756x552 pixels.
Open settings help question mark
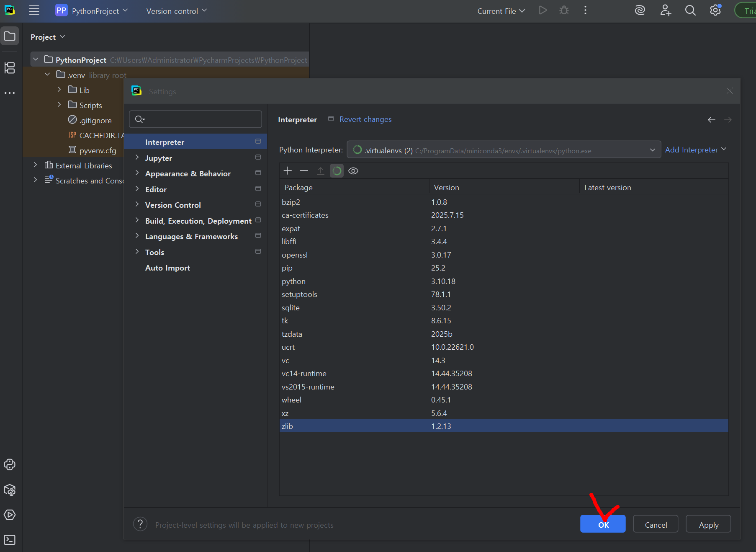(140, 524)
